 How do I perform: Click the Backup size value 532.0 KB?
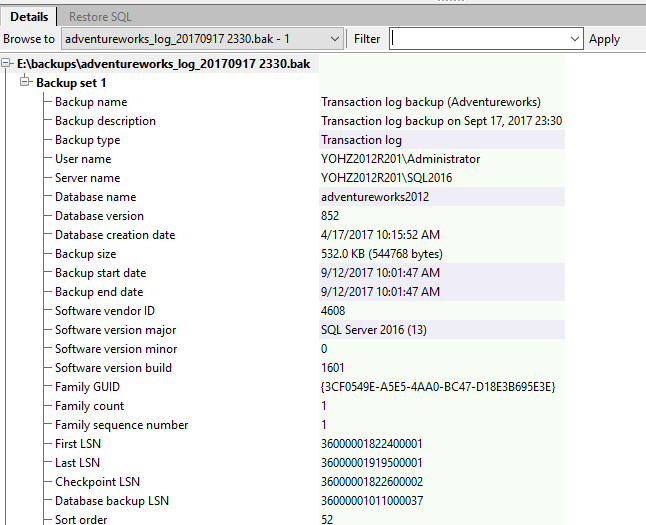[381, 254]
